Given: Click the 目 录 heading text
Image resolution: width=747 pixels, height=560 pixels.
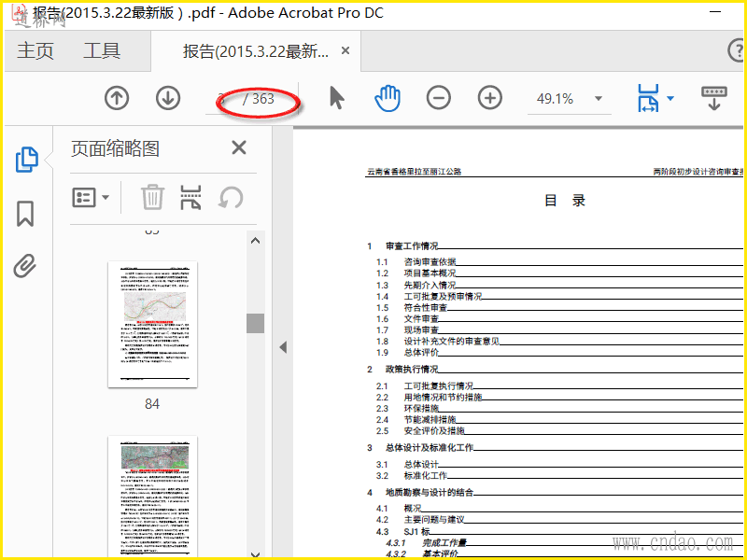Looking at the screenshot, I should point(565,201).
